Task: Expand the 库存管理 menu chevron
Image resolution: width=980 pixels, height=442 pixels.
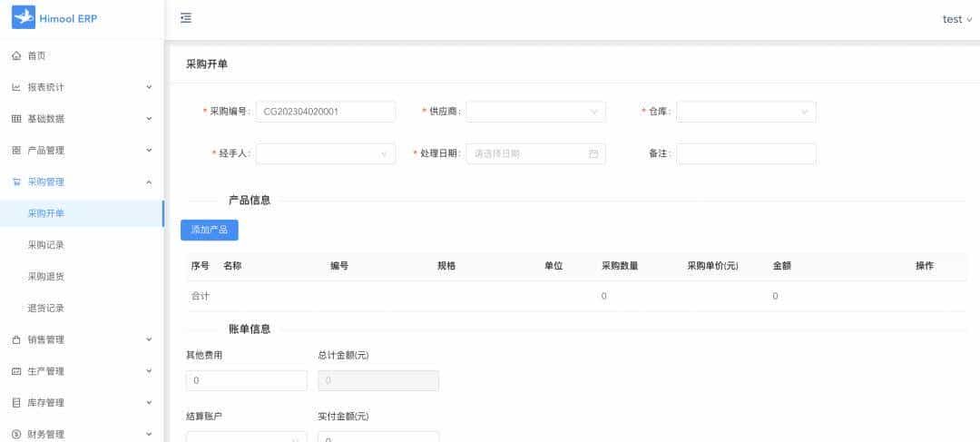Action: pos(149,402)
